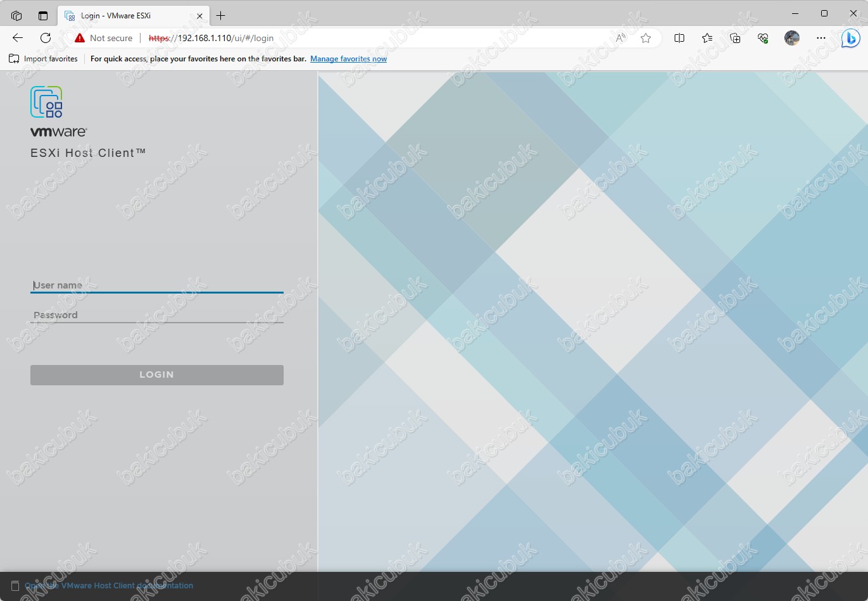Click the document icon beside documentation link
Image resolution: width=868 pixels, height=601 pixels.
pos(15,586)
